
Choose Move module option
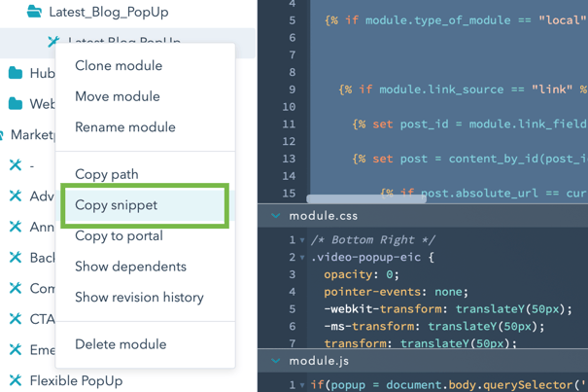[x=118, y=96]
